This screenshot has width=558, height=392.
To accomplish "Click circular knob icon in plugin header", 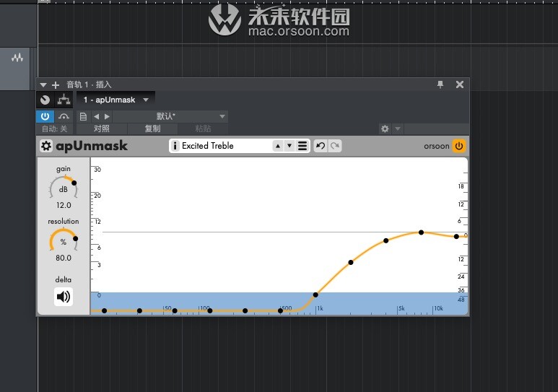I will point(45,100).
